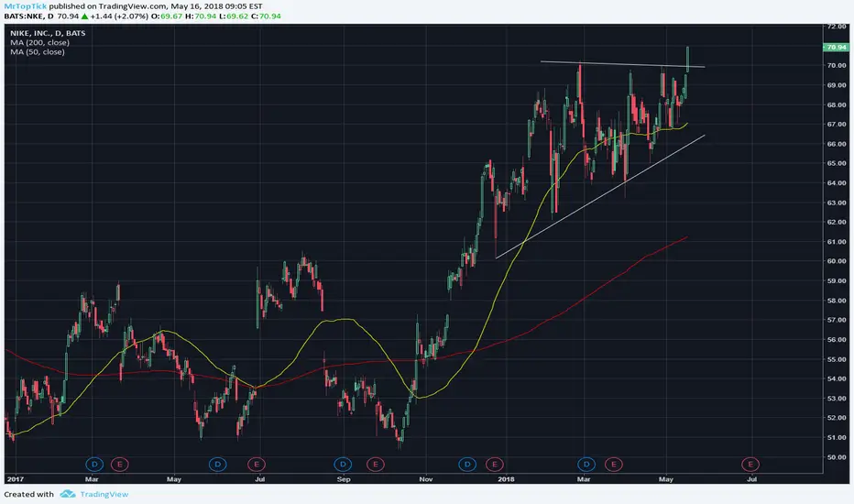Click the Nov label on the time axis
Image resolution: width=854 pixels, height=504 pixels.
tap(426, 479)
